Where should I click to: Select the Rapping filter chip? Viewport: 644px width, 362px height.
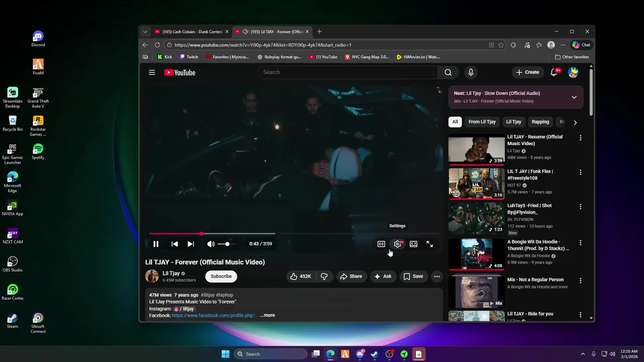[540, 122]
